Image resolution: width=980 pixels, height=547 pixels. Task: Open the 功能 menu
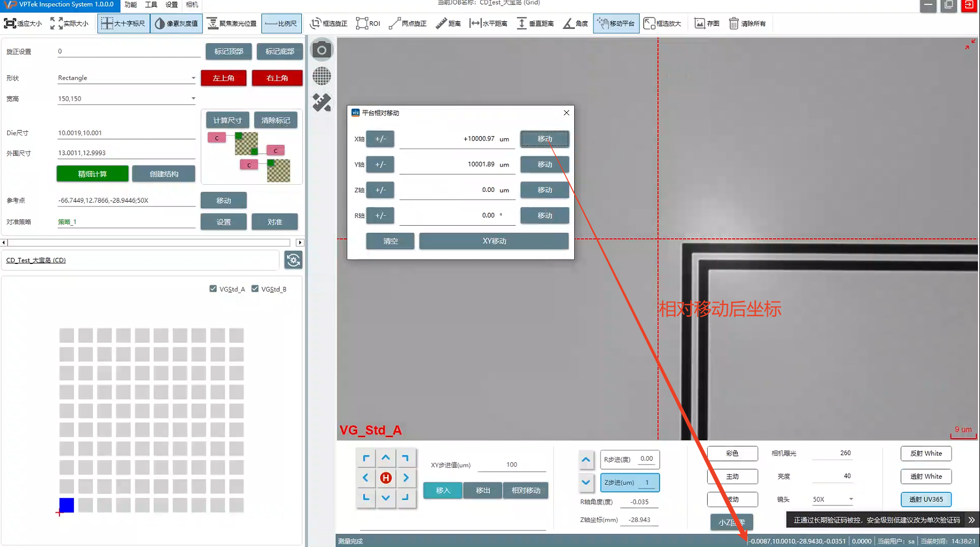pyautogui.click(x=131, y=5)
